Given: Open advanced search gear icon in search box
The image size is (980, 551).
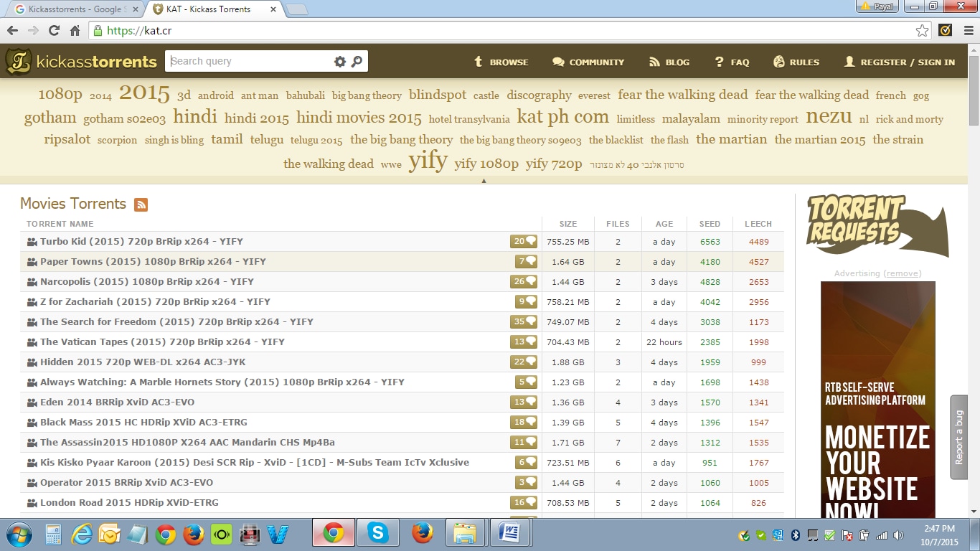Looking at the screenshot, I should pyautogui.click(x=340, y=62).
